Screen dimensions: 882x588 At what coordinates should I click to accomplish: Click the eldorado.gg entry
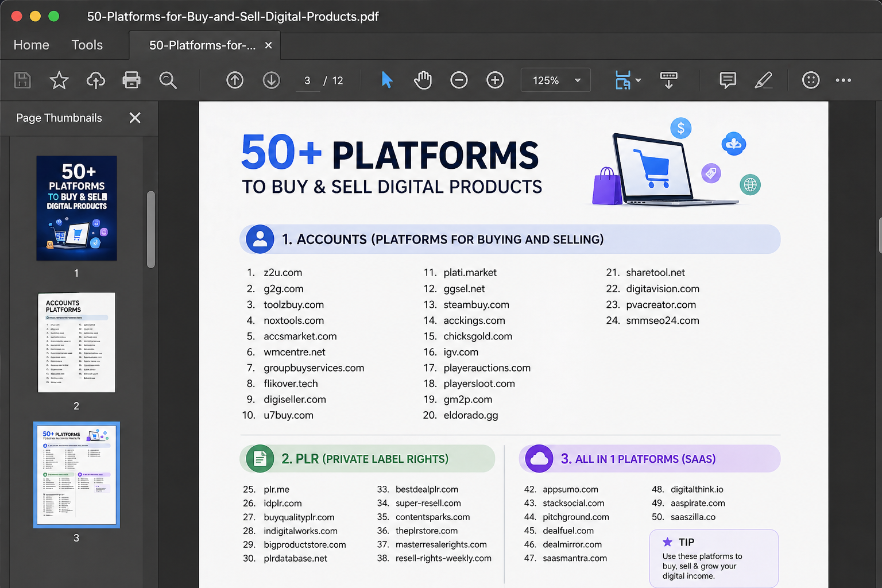(470, 415)
